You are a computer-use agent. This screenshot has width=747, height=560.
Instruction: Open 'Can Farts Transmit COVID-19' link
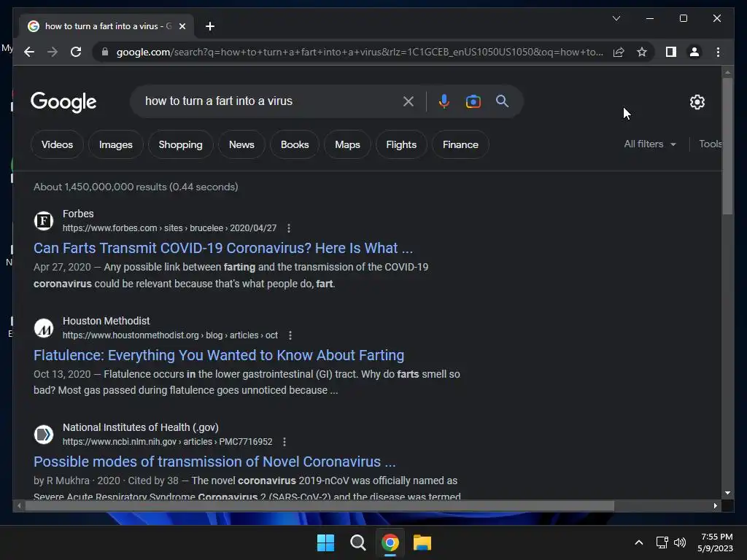223,248
